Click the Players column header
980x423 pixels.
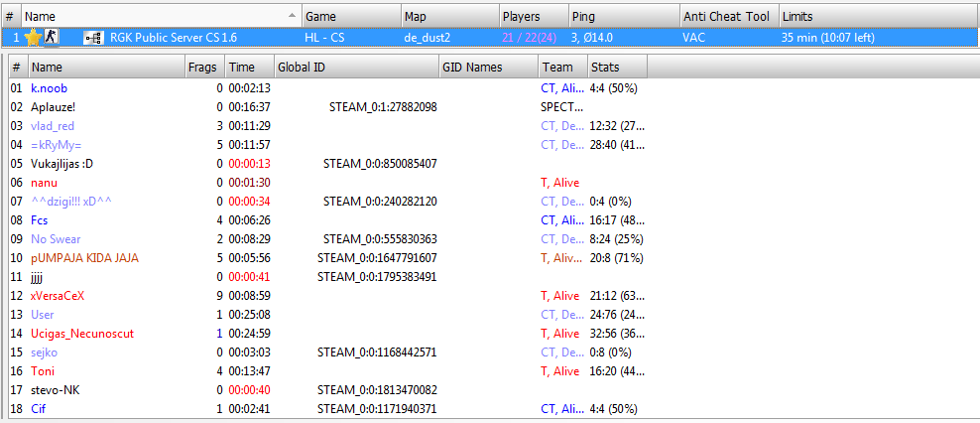(x=534, y=16)
